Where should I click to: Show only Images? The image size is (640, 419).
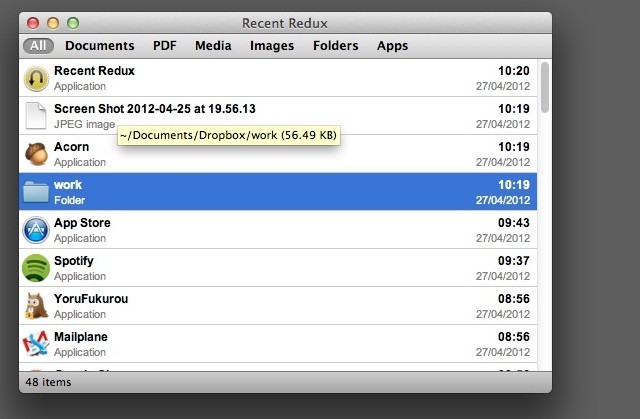tap(272, 46)
